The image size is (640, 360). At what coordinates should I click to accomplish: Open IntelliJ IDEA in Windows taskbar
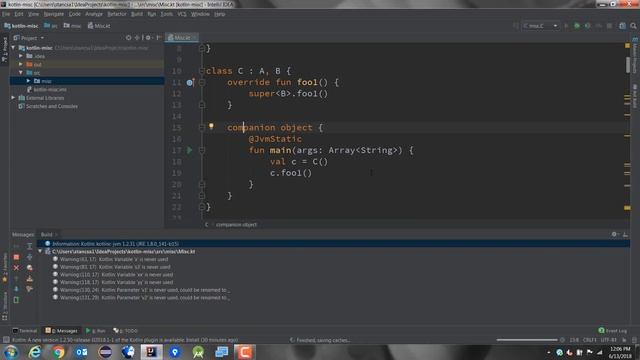(x=151, y=352)
